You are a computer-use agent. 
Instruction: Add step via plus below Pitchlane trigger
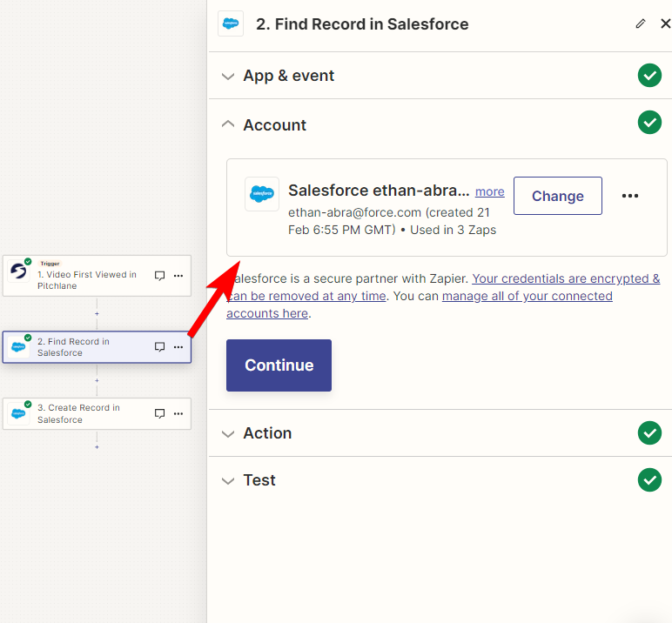pyautogui.click(x=97, y=313)
